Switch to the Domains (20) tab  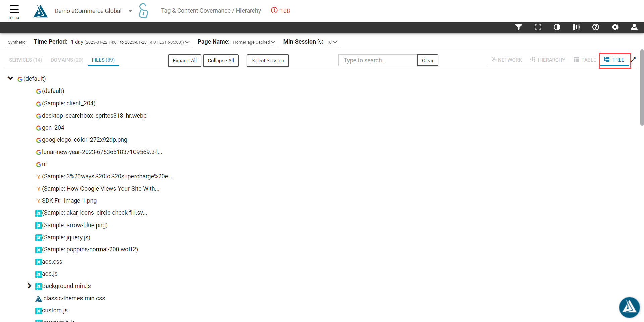click(67, 60)
